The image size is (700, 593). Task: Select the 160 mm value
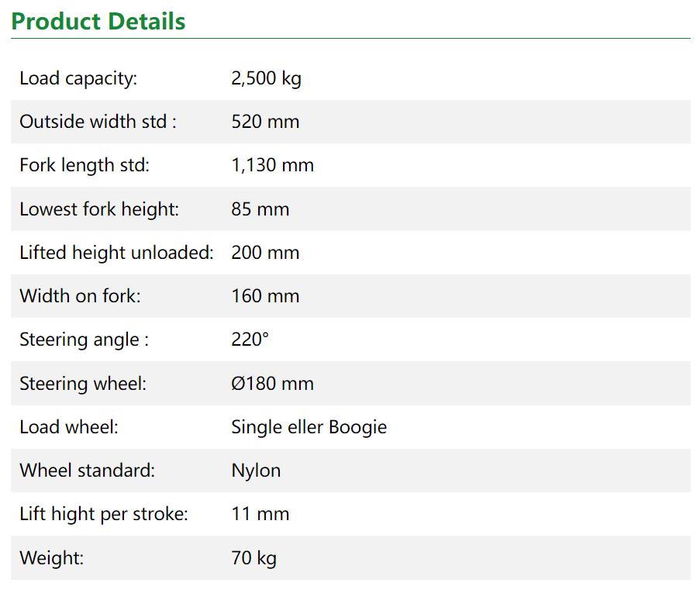tap(265, 296)
